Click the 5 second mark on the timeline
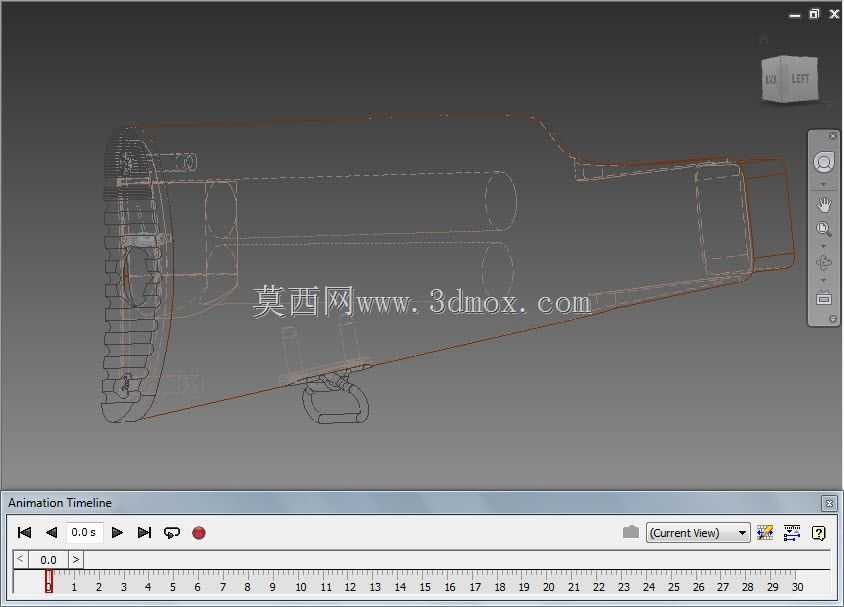Image resolution: width=844 pixels, height=607 pixels. tap(173, 587)
